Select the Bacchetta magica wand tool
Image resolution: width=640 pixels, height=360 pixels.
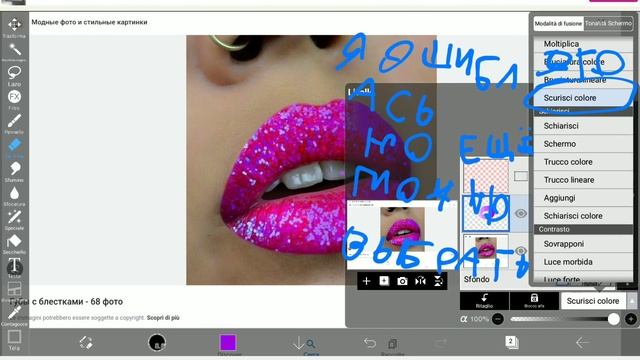click(x=15, y=51)
